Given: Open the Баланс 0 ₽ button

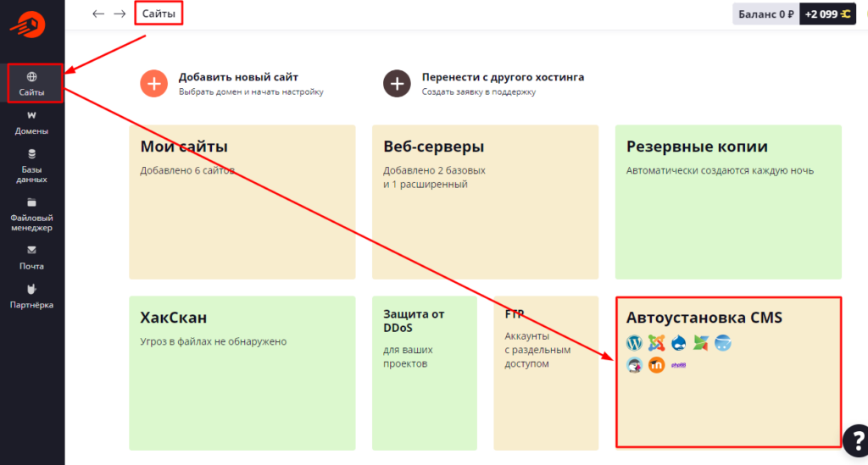Looking at the screenshot, I should tap(765, 14).
